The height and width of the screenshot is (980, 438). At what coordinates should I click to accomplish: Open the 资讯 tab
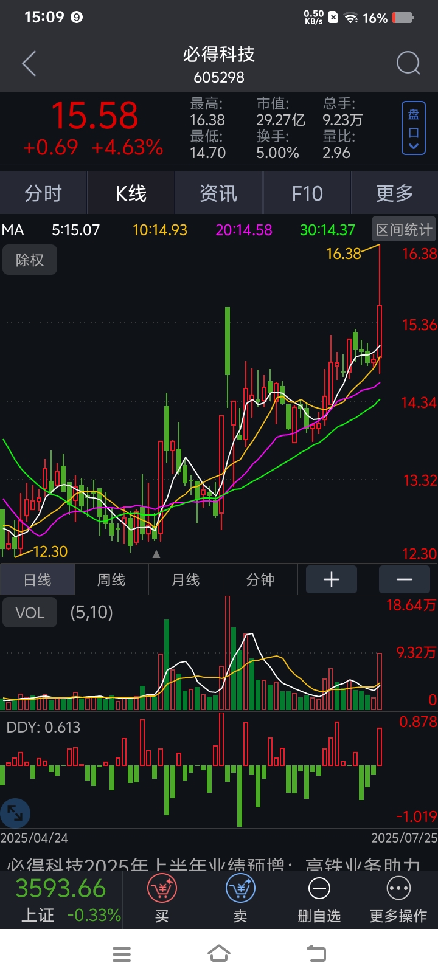click(218, 193)
